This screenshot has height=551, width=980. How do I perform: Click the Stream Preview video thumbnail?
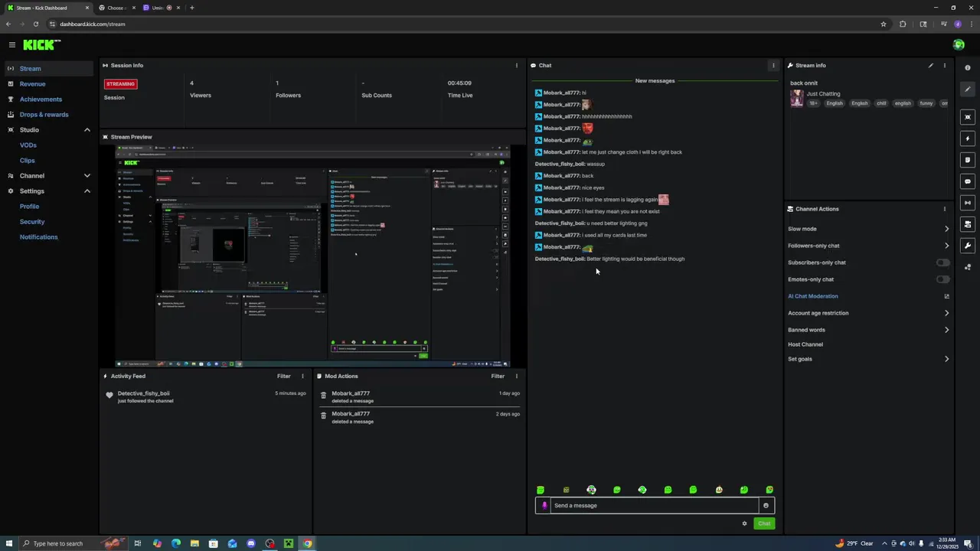[x=312, y=256]
